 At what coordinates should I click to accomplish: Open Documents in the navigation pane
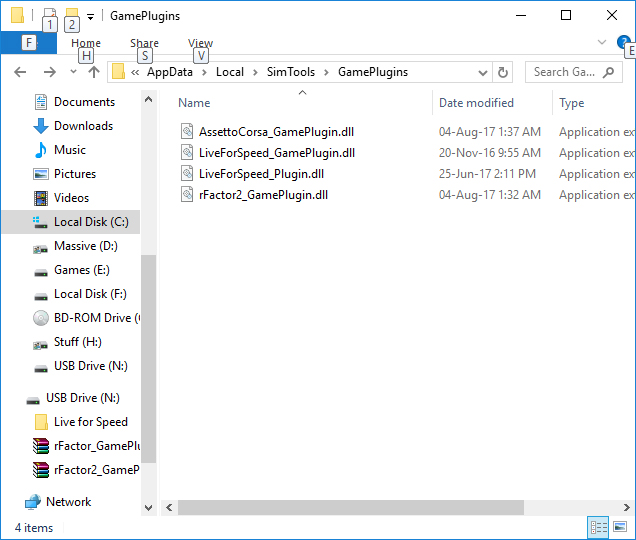(x=84, y=102)
